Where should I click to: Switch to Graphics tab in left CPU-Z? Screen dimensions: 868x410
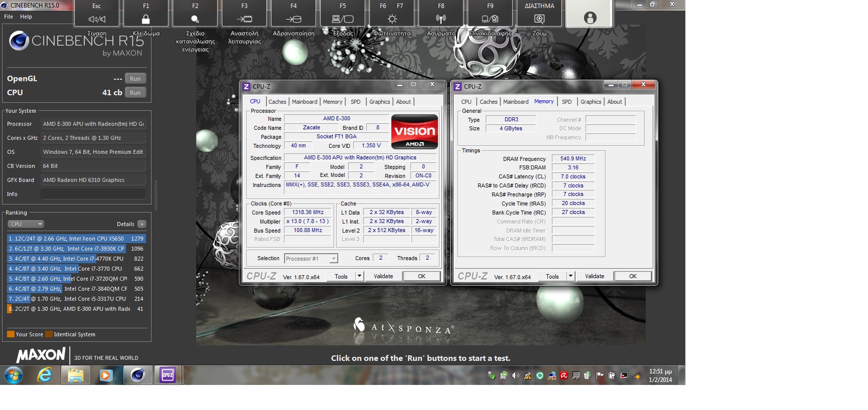380,102
